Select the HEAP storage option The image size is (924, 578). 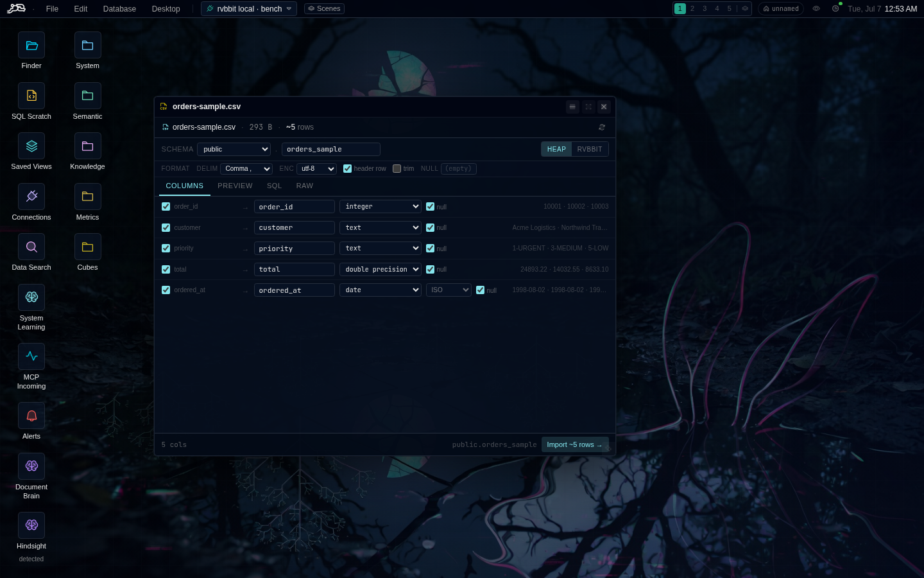pos(556,149)
